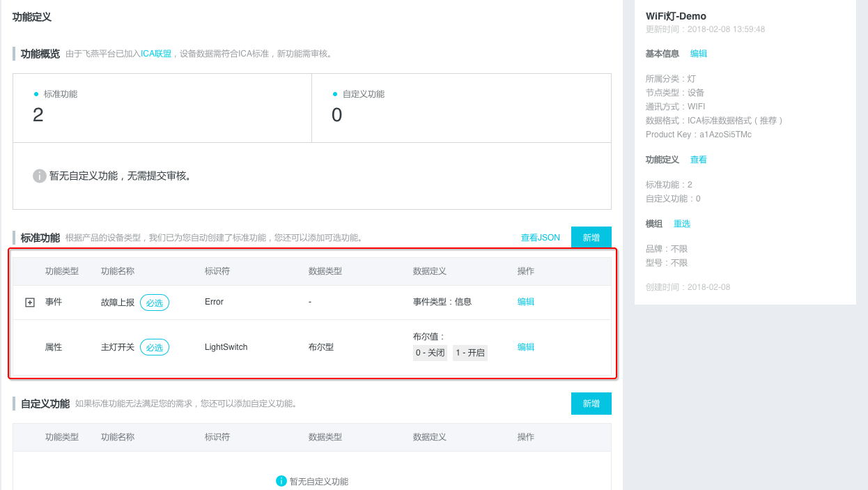Click 必选 badge on 故障上报
868x490 pixels.
pos(155,303)
